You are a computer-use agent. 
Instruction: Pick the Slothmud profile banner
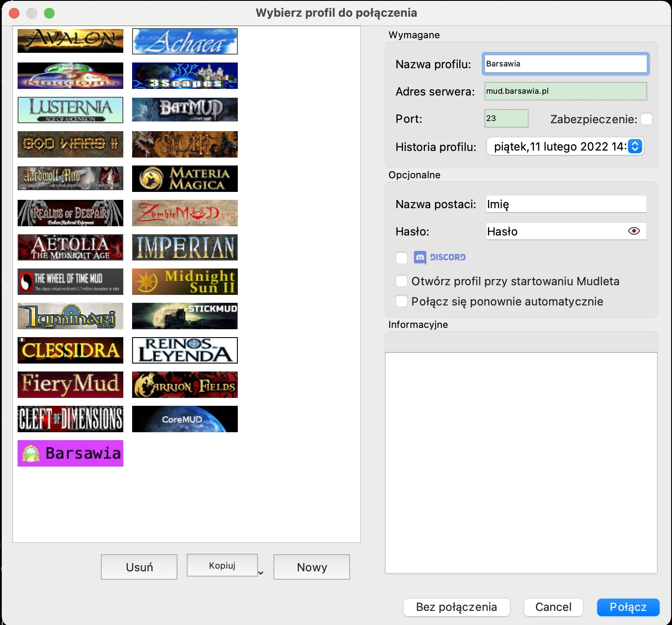pos(185,144)
